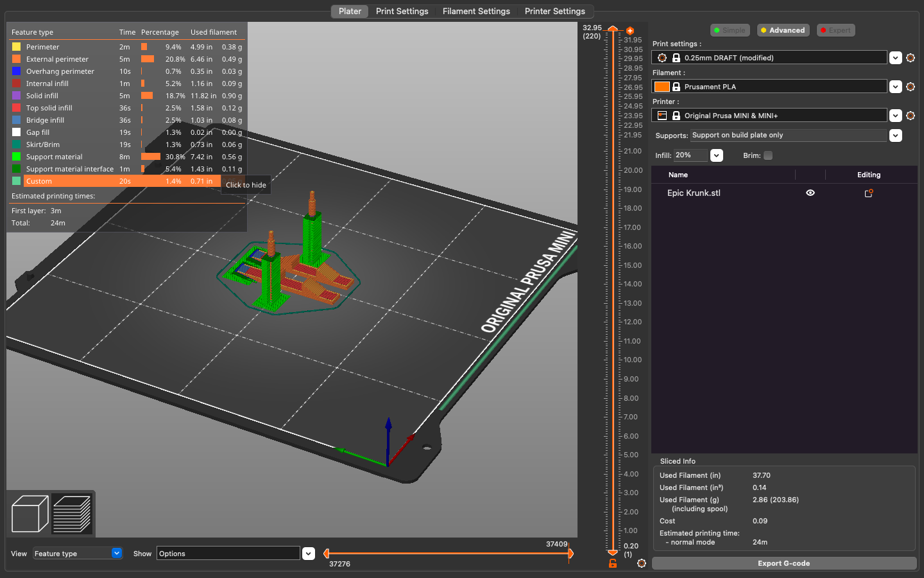The height and width of the screenshot is (578, 924).
Task: Switch to the Print Settings tab
Action: coord(402,12)
